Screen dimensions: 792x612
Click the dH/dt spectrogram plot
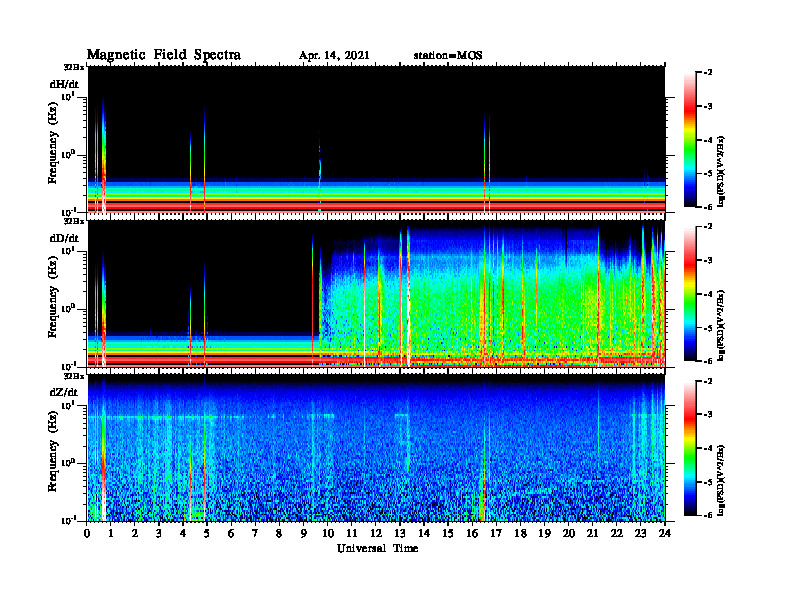tap(376, 139)
